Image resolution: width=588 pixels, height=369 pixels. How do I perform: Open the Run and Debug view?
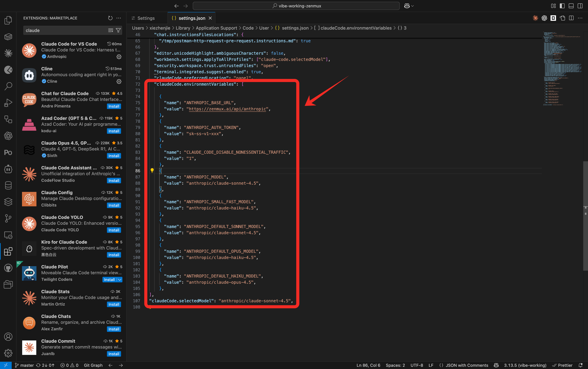pos(8,102)
